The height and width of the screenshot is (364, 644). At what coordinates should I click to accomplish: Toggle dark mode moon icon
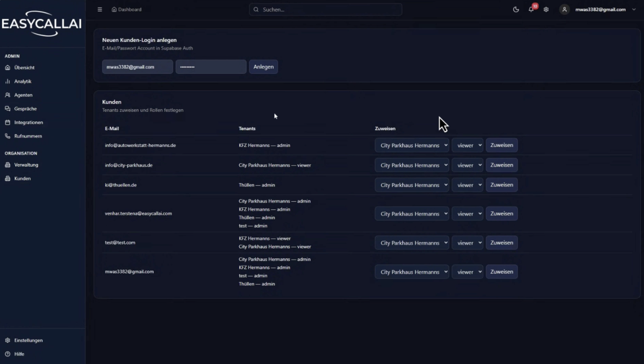pos(516,10)
